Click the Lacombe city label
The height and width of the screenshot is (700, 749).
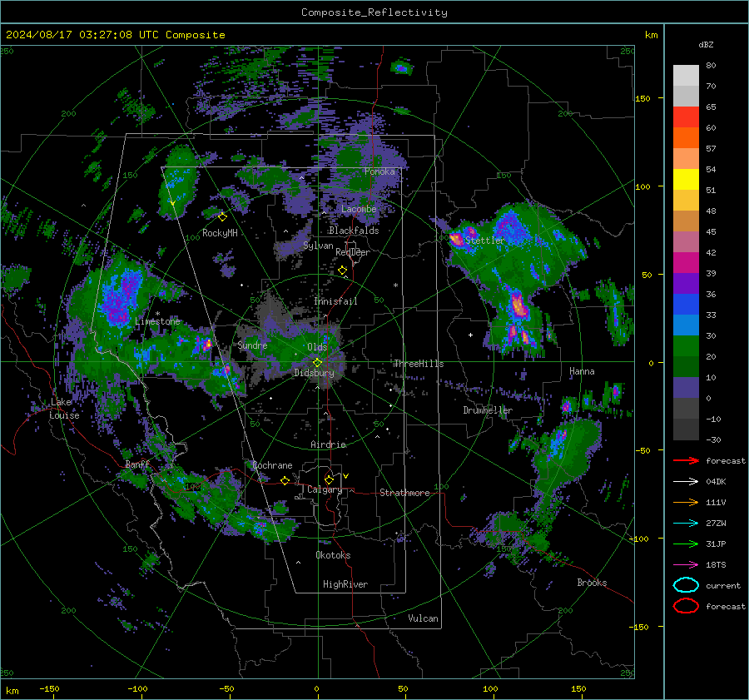coord(359,209)
